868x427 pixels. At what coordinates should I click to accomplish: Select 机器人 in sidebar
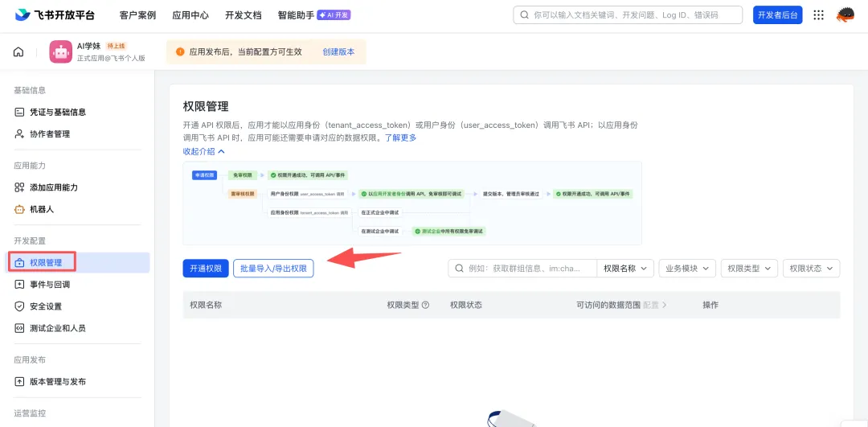(79, 209)
